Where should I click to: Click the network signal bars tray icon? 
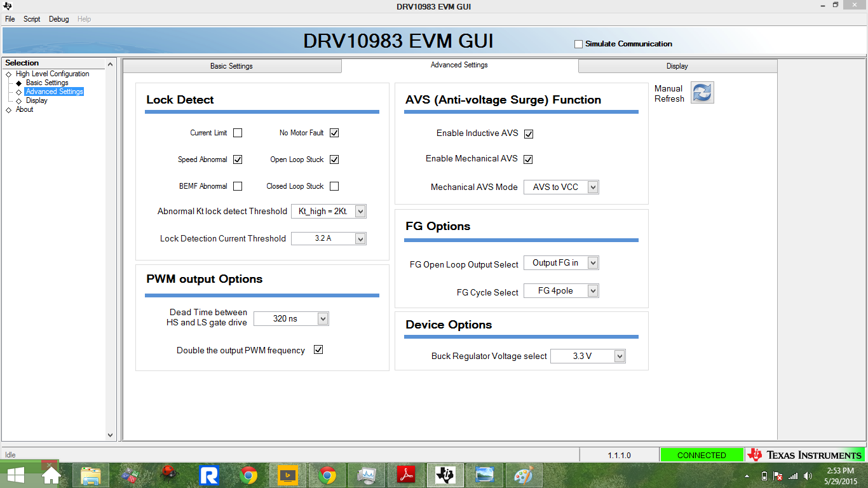793,476
